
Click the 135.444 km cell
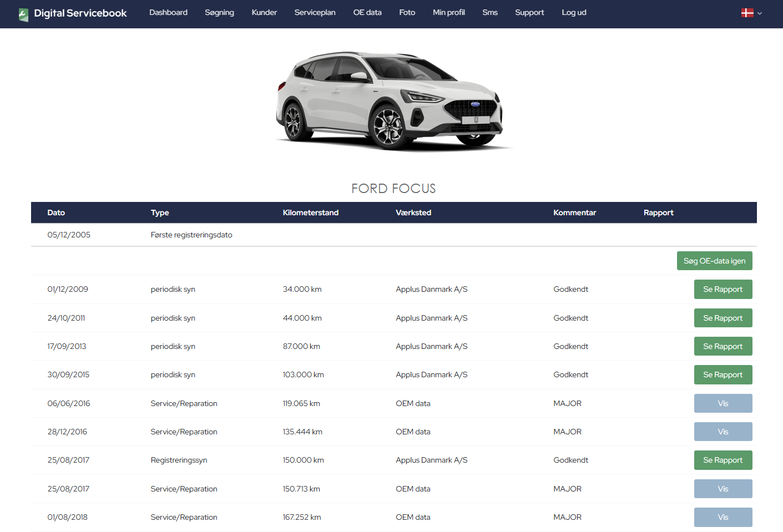click(302, 432)
